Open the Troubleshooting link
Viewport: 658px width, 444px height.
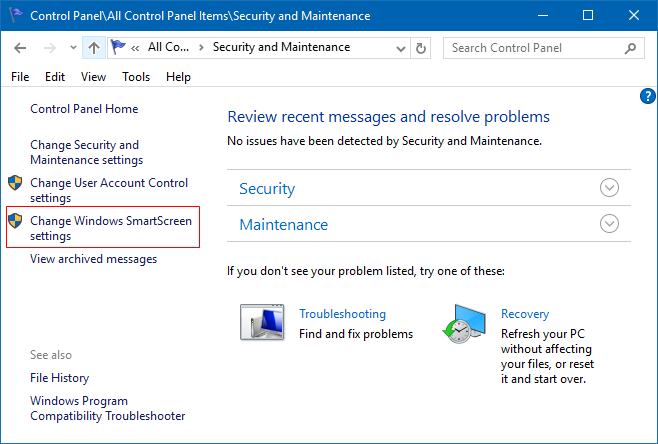coord(342,313)
